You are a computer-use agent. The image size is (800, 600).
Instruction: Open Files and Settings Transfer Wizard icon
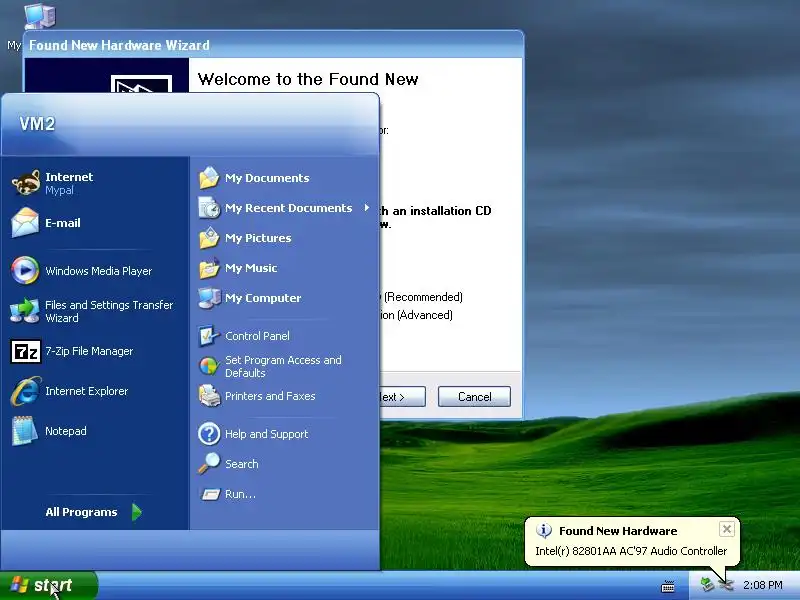tap(25, 311)
